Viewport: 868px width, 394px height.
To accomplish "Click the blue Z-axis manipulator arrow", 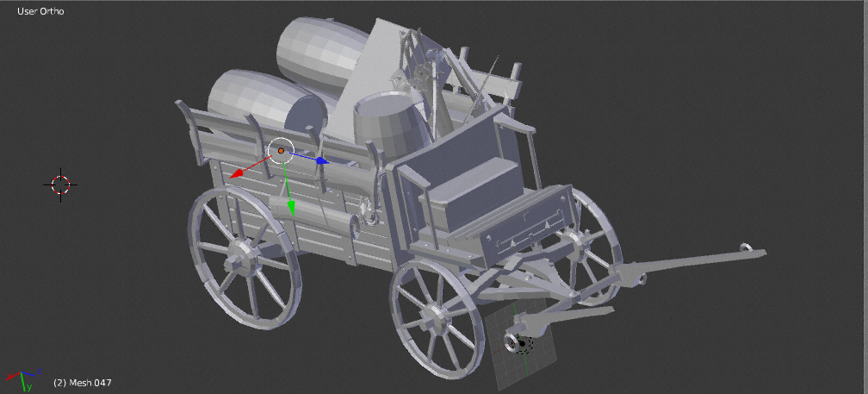I will (320, 159).
